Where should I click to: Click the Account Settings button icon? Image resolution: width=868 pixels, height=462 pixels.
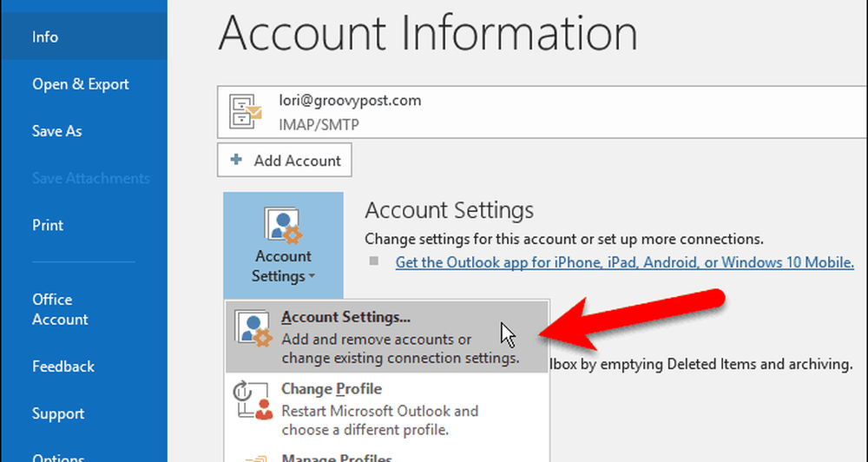tap(282, 228)
